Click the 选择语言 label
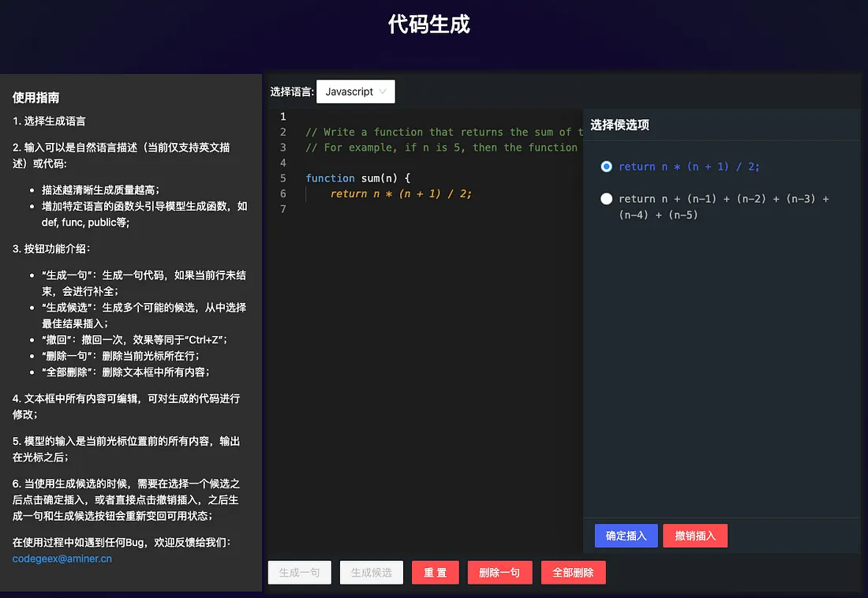Screen dimensions: 868x598 point(292,92)
